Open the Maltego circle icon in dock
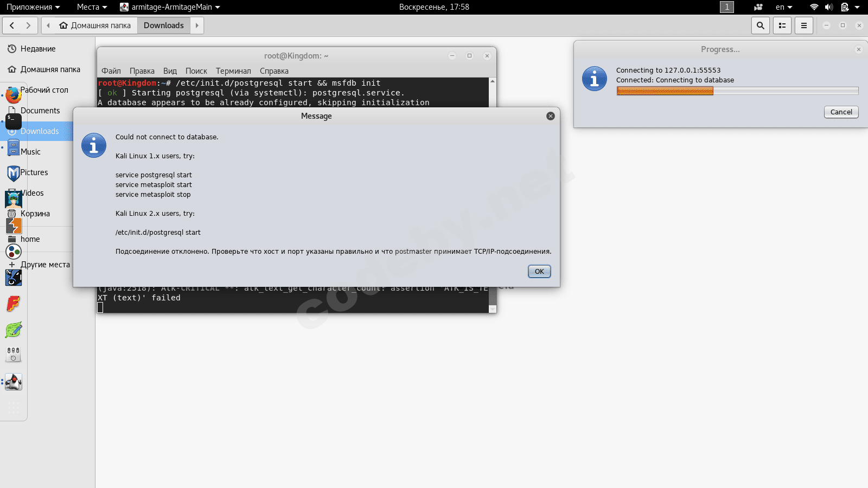 tap(14, 252)
